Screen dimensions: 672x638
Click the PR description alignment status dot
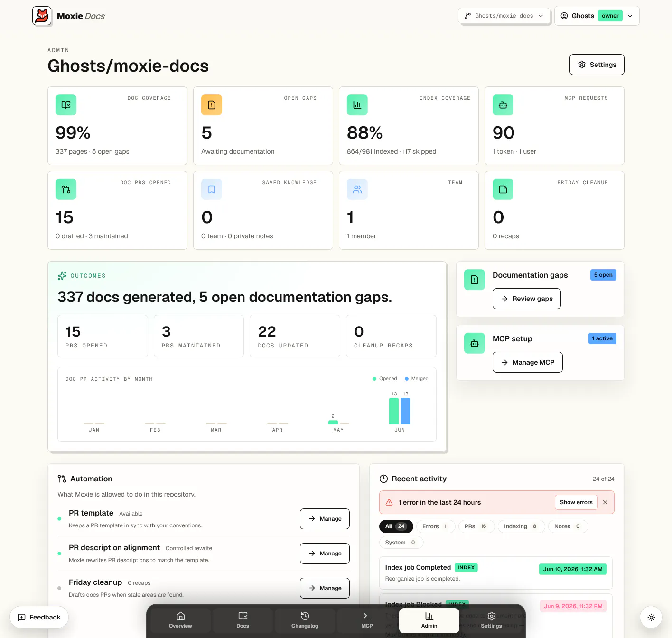tap(59, 554)
